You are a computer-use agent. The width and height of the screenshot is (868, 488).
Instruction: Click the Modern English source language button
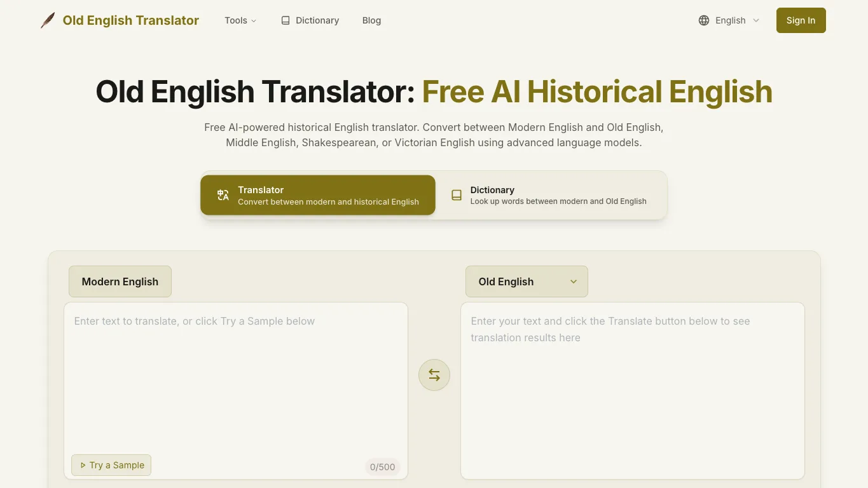coord(120,281)
